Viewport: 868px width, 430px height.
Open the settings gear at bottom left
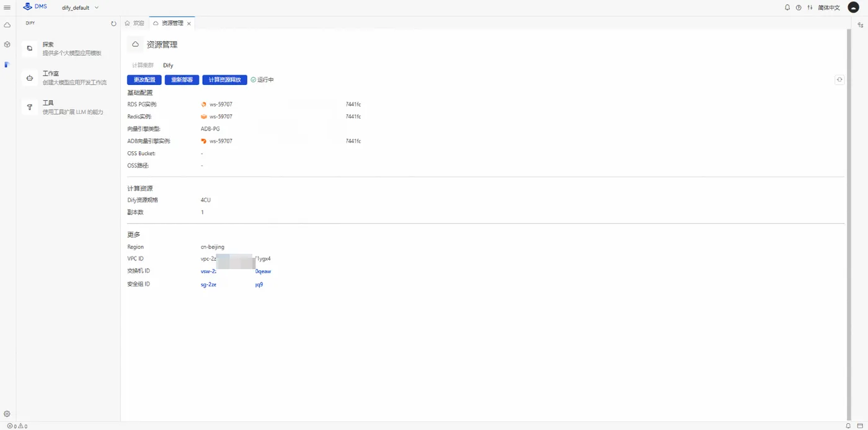pyautogui.click(x=7, y=414)
